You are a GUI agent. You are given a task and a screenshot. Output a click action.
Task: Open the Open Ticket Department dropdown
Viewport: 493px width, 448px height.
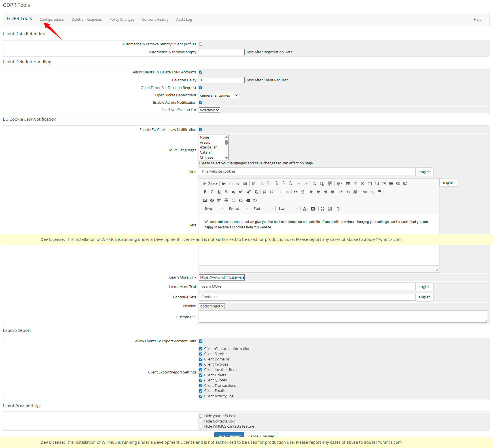coord(219,95)
